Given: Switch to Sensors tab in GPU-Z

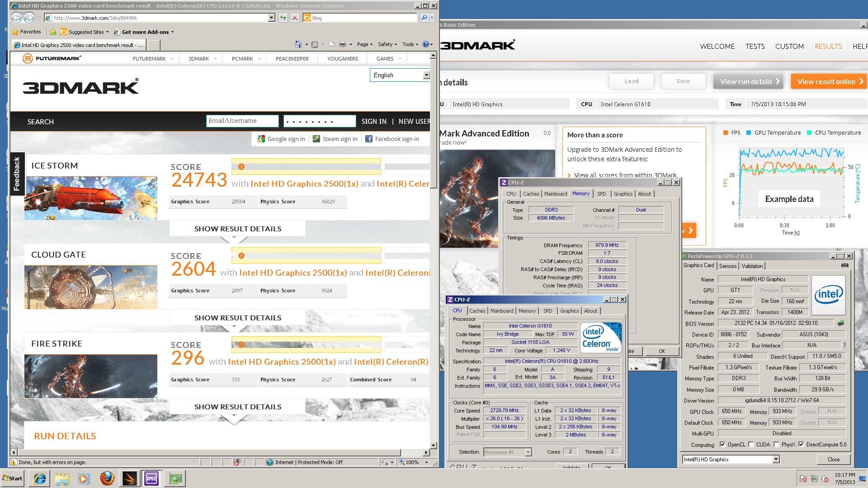Looking at the screenshot, I should (728, 266).
